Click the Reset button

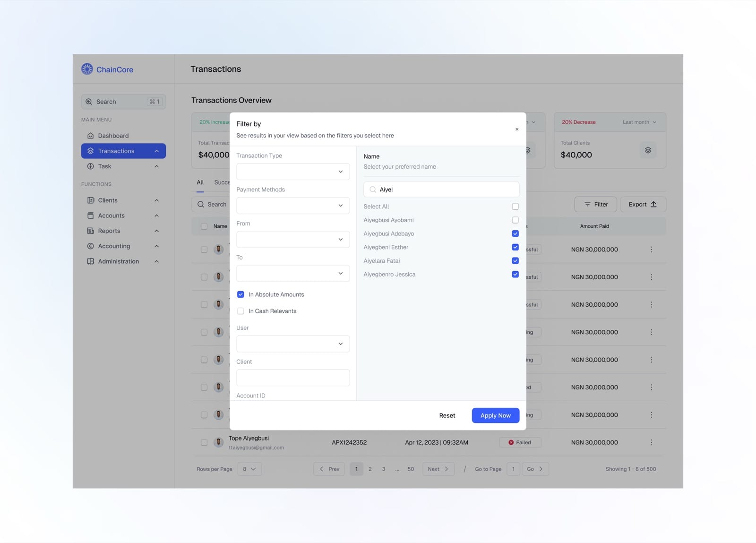click(447, 415)
